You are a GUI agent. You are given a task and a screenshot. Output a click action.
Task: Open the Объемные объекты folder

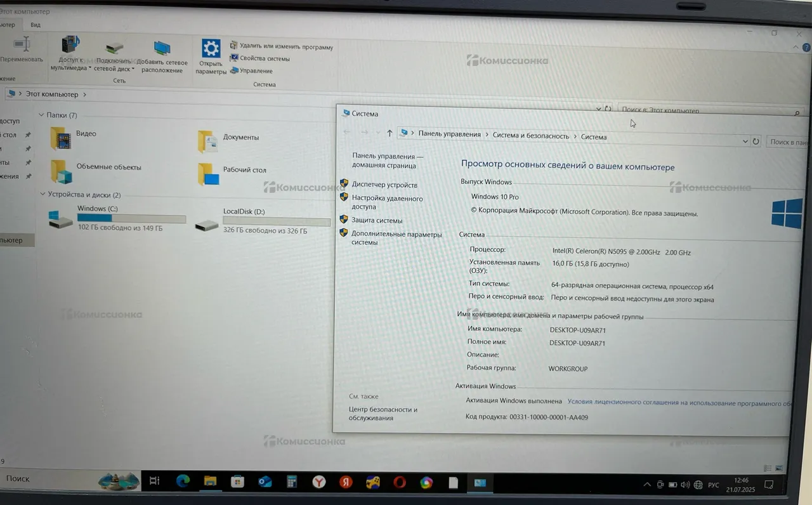(96, 170)
